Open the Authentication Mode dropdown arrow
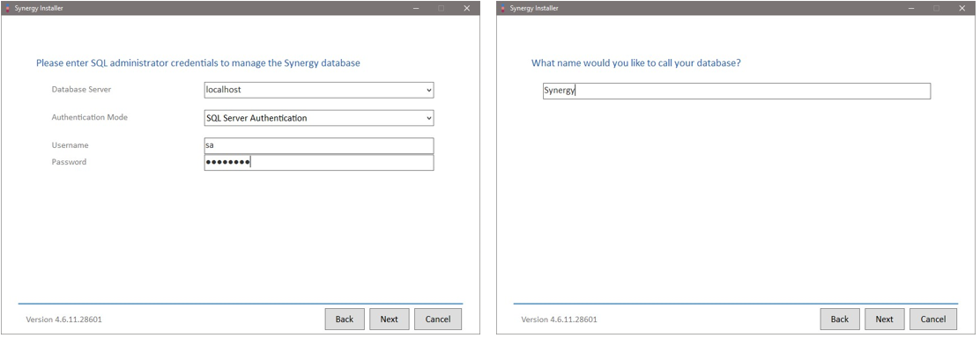Image resolution: width=980 pixels, height=338 pixels. tap(428, 117)
